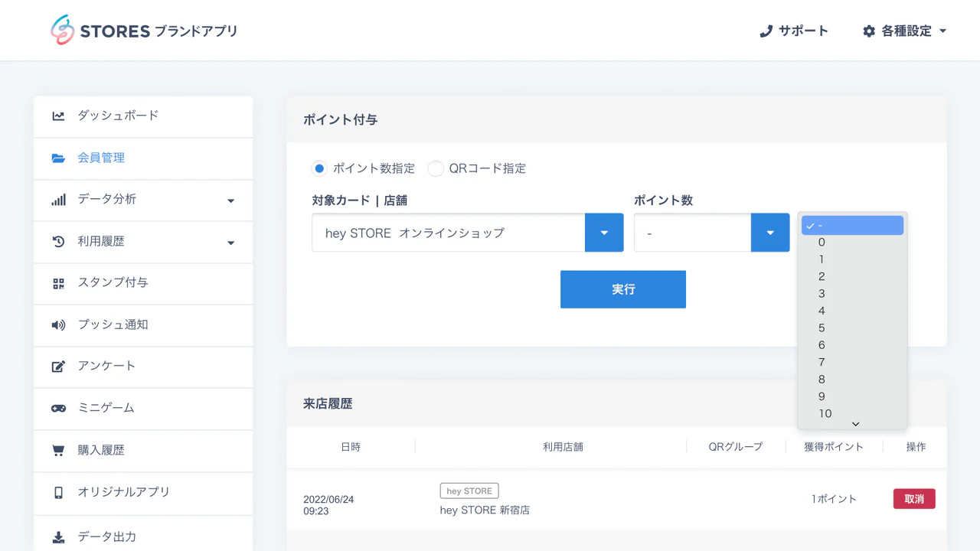This screenshot has height=551, width=980.
Task: Choose 2 in the points list
Action: 852,276
